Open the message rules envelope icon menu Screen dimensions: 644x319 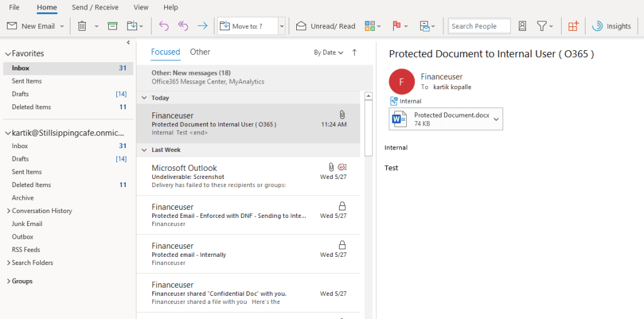428,26
